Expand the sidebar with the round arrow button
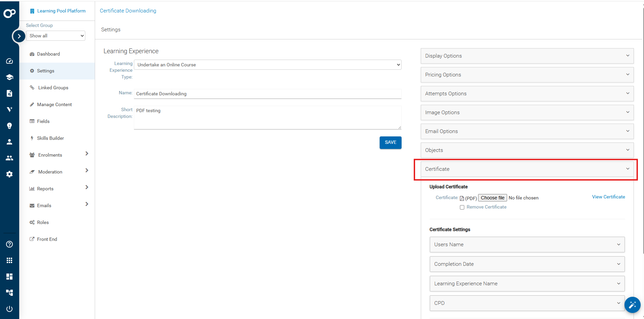Viewport: 644px width, 319px height. click(19, 36)
